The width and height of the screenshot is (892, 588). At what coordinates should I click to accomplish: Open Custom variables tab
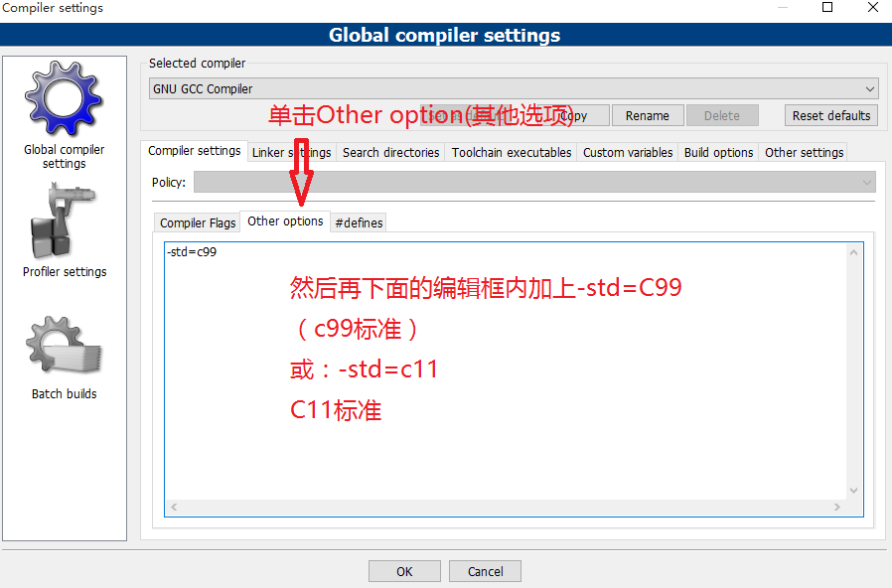628,152
